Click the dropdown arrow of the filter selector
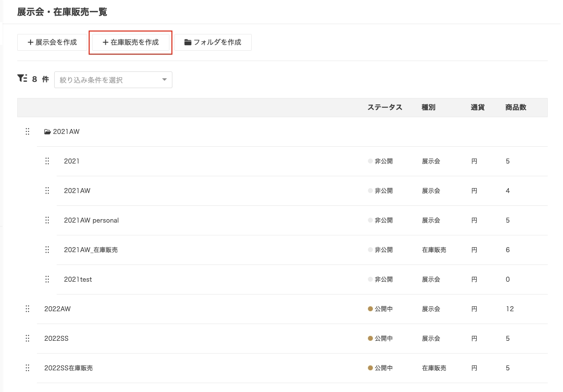The width and height of the screenshot is (563, 392). tap(165, 79)
